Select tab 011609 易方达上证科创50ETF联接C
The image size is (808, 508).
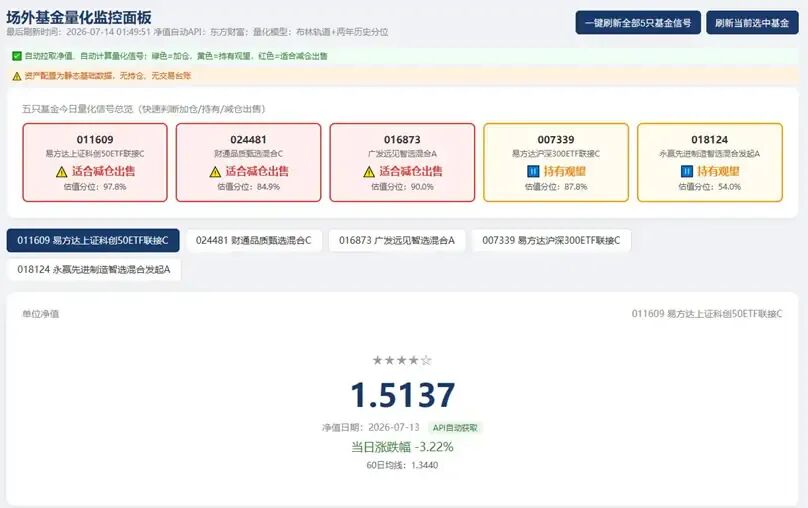93,241
